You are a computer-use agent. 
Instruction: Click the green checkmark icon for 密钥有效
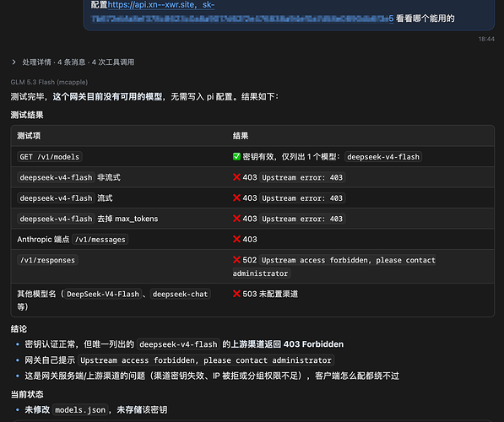pos(236,156)
